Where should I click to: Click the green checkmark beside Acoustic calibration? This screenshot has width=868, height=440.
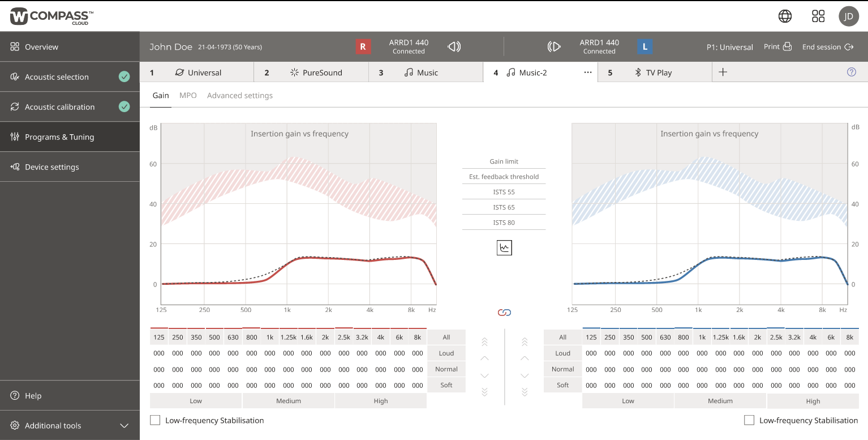(125, 106)
